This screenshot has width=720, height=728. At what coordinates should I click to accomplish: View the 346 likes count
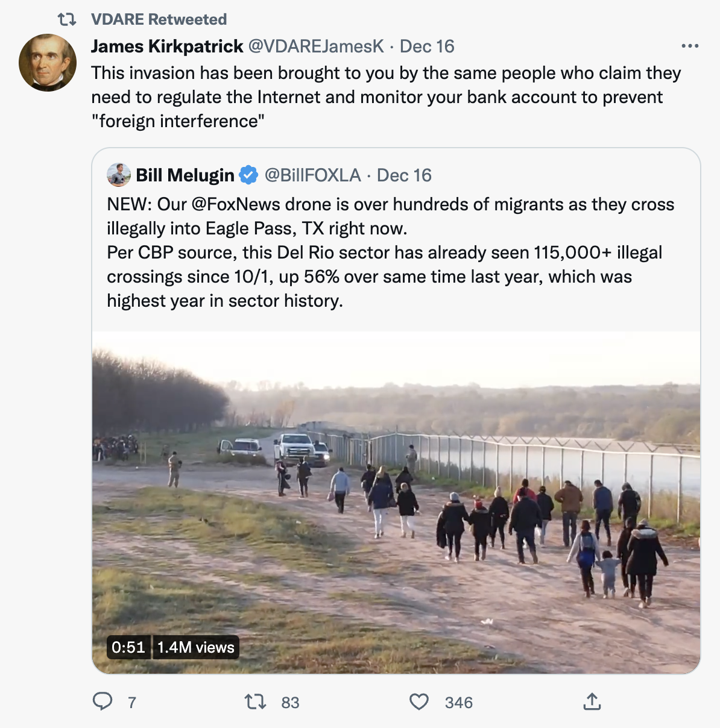tap(458, 701)
